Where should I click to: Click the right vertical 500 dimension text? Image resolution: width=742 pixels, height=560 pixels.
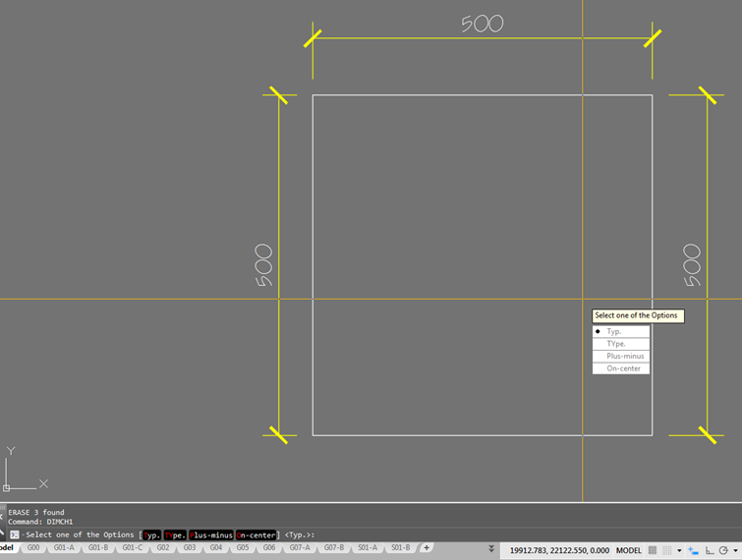(692, 265)
